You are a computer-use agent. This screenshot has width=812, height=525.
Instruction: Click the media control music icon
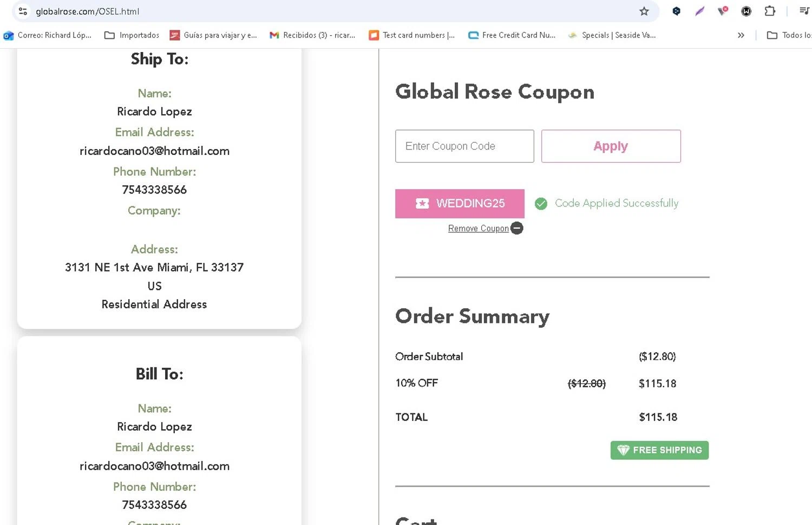click(x=804, y=11)
